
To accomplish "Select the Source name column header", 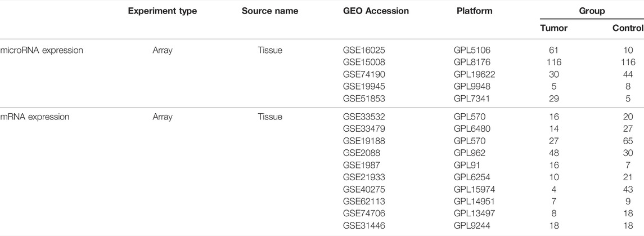I will click(x=270, y=11).
